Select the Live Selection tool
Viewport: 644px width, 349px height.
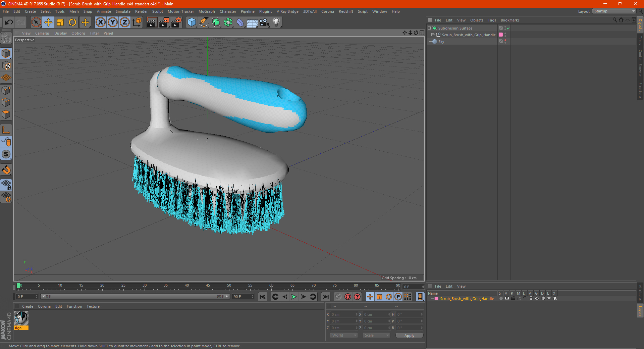click(36, 22)
